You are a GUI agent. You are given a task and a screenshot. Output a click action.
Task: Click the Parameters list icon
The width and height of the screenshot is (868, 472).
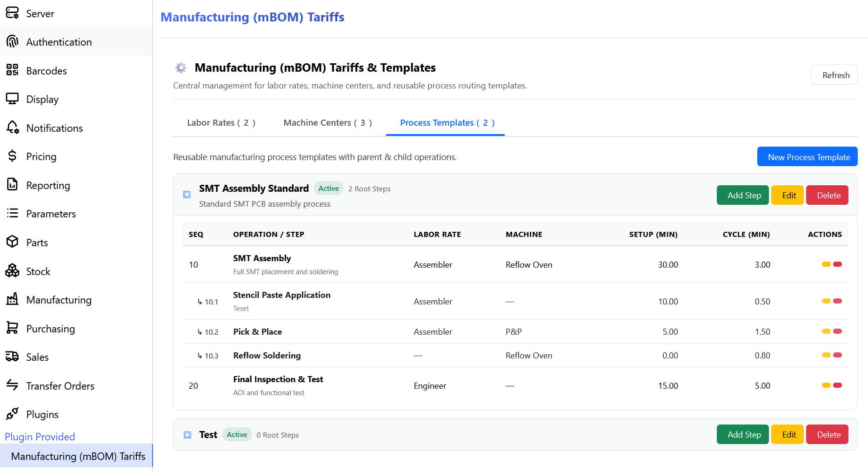13,213
